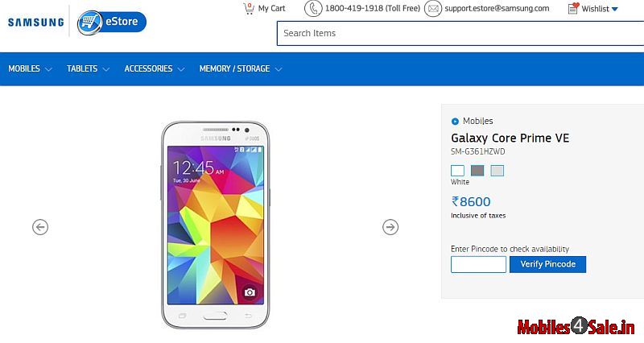Viewport: 644px width, 343px height.
Task: Click the Search Items field
Action: click(x=460, y=33)
